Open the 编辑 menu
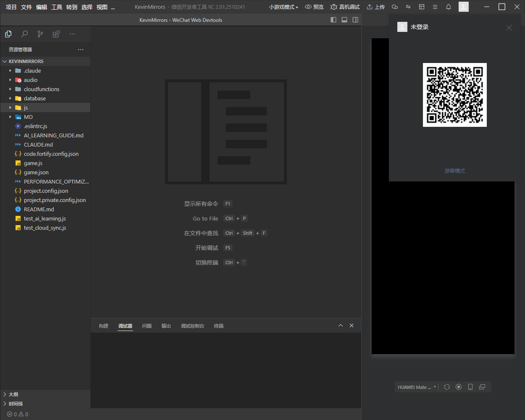 (x=42, y=7)
